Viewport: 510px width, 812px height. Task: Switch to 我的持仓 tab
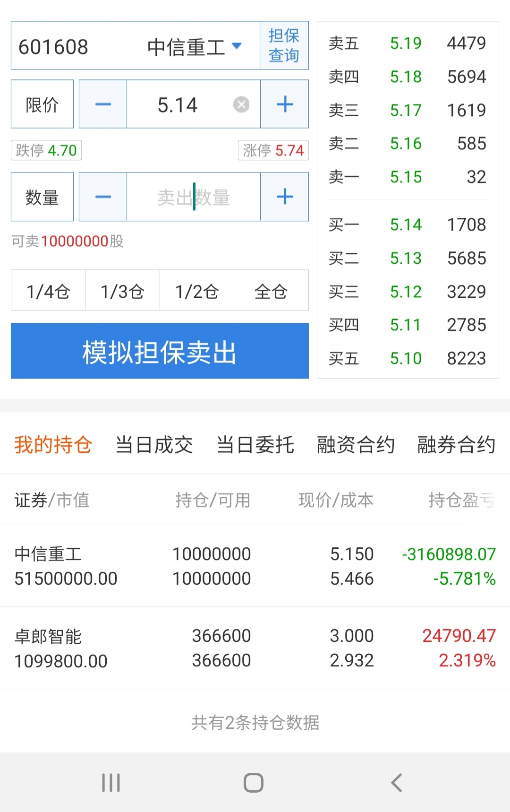click(53, 445)
